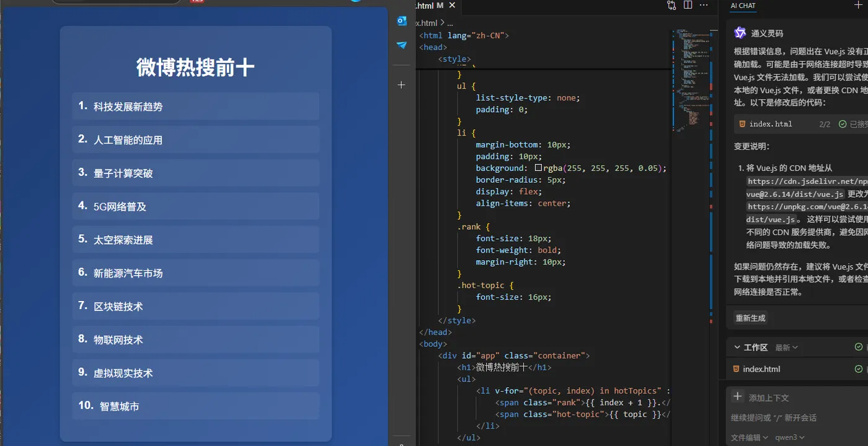Image resolution: width=868 pixels, height=446 pixels.
Task: Click the 添加上下文 label
Action: point(769,398)
